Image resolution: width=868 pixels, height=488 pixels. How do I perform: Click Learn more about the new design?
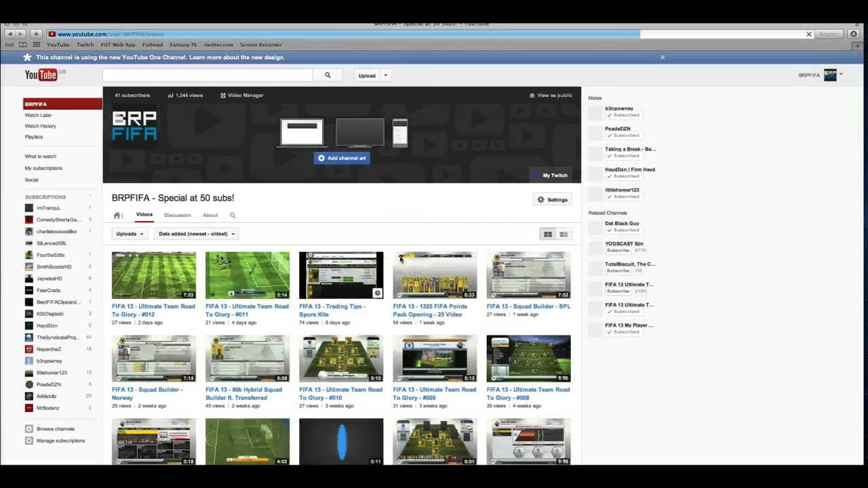tap(237, 58)
